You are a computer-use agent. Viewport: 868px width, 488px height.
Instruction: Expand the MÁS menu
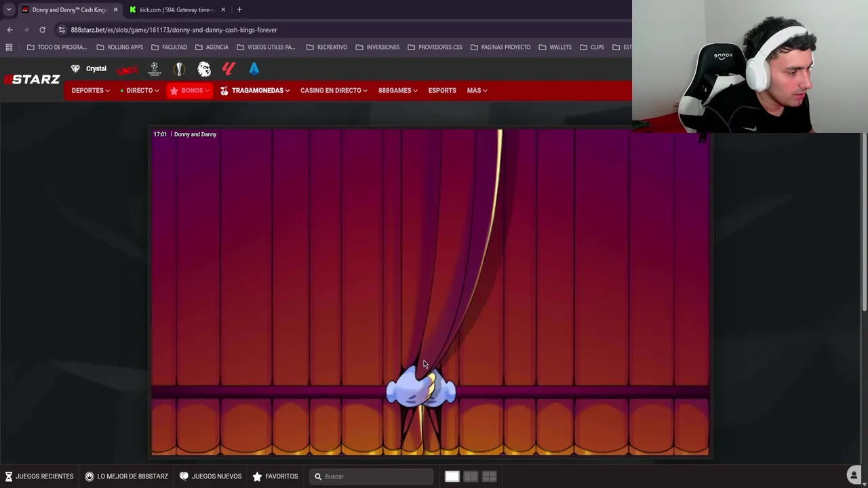pyautogui.click(x=477, y=90)
